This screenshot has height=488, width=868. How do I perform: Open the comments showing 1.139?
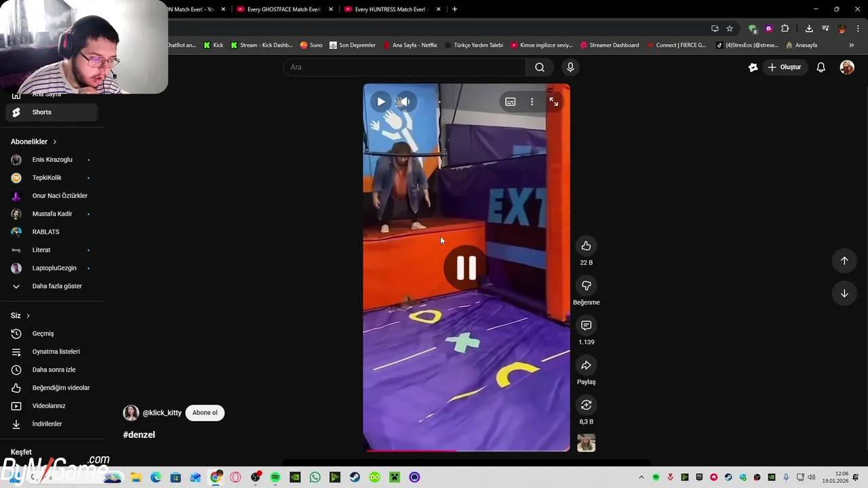(x=587, y=325)
